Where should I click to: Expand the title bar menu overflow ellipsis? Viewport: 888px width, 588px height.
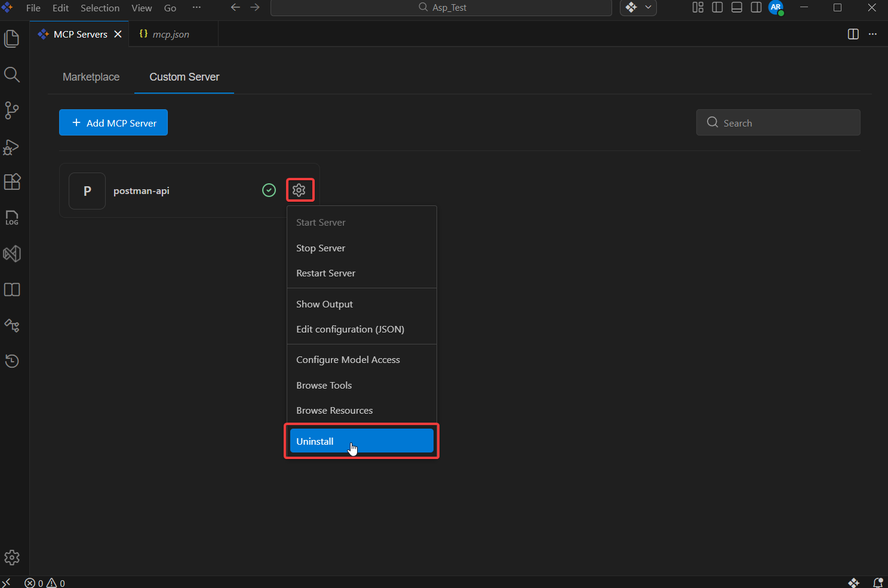[x=196, y=8]
